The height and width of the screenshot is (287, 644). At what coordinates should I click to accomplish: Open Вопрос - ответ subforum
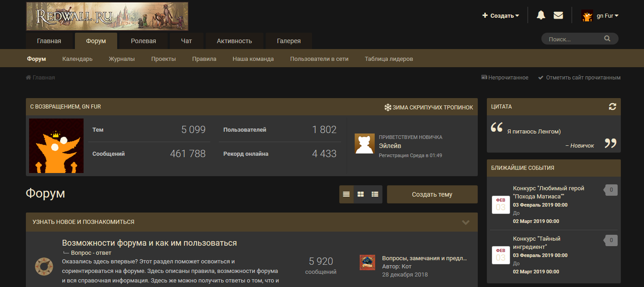click(x=91, y=253)
